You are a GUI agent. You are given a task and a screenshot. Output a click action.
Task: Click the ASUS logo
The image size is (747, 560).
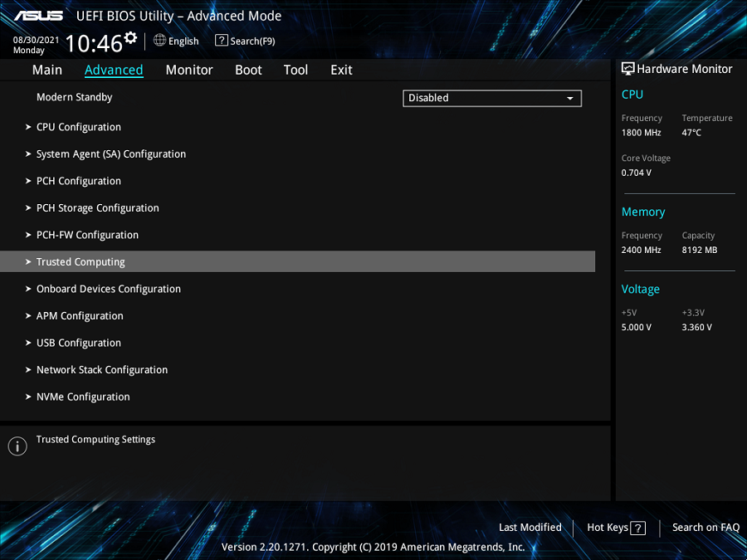point(38,16)
